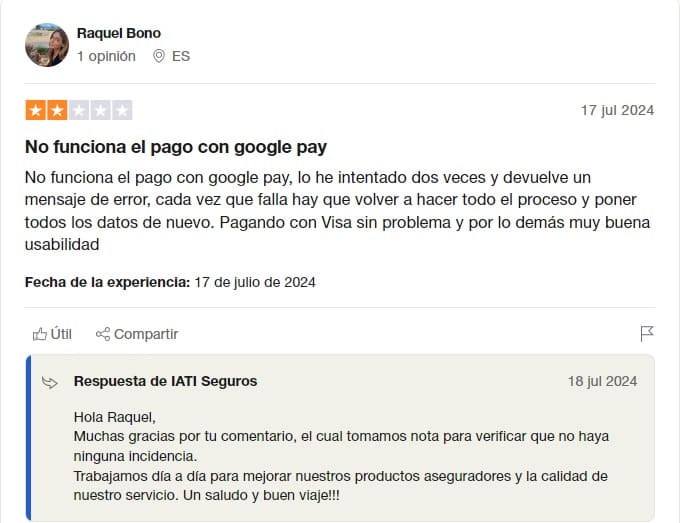
Task: Click 'Fecha de la experiencia:' label
Action: coord(108,282)
